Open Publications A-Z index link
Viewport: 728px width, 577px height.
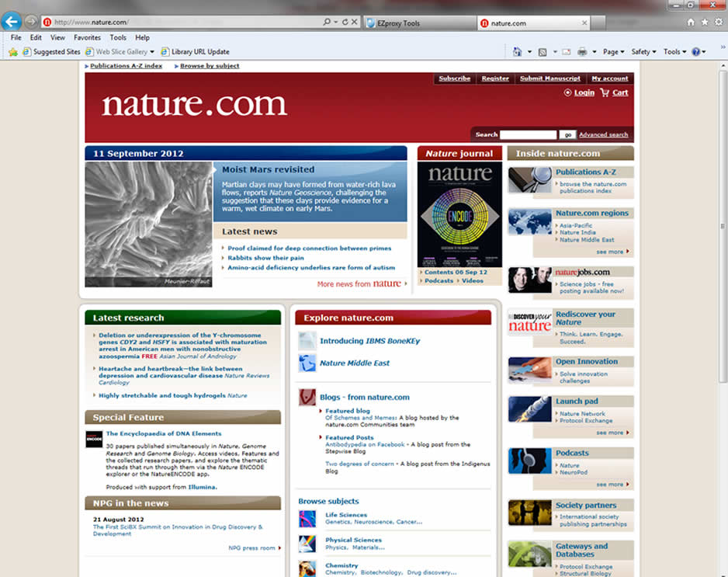tap(127, 66)
